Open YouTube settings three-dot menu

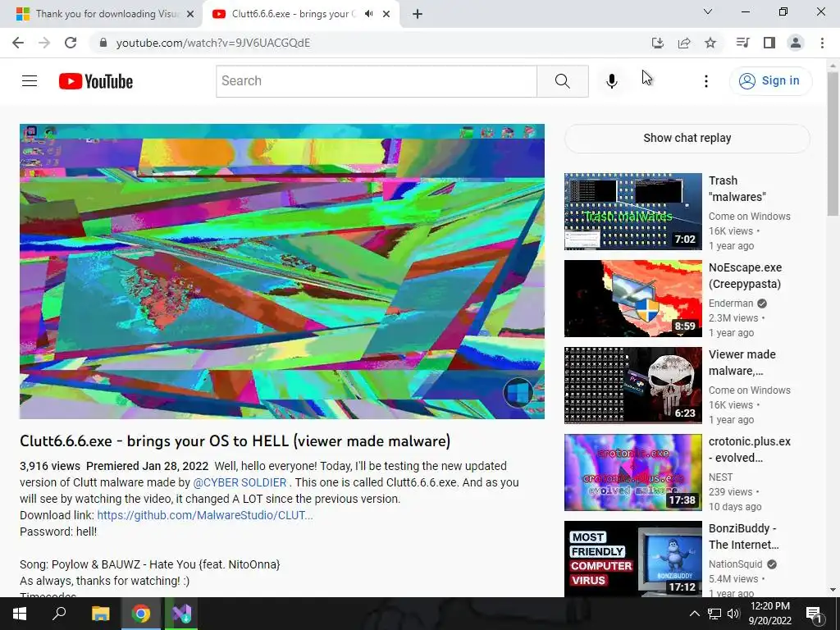[706, 81]
